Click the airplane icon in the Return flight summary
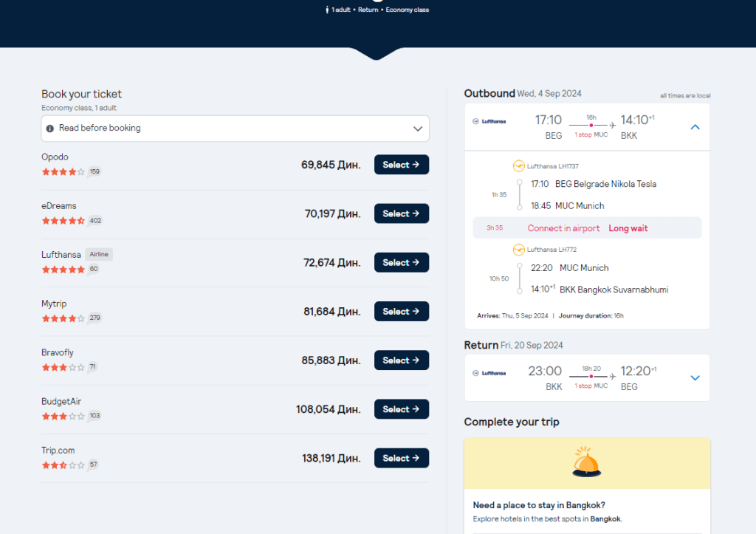The height and width of the screenshot is (534, 756). (x=612, y=377)
